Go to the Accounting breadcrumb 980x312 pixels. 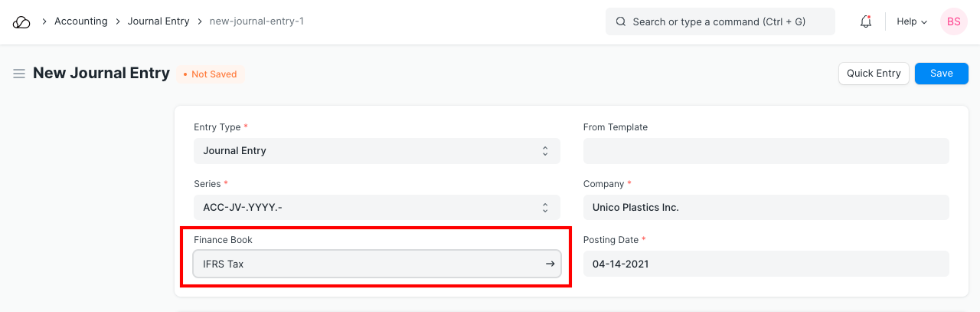(80, 21)
